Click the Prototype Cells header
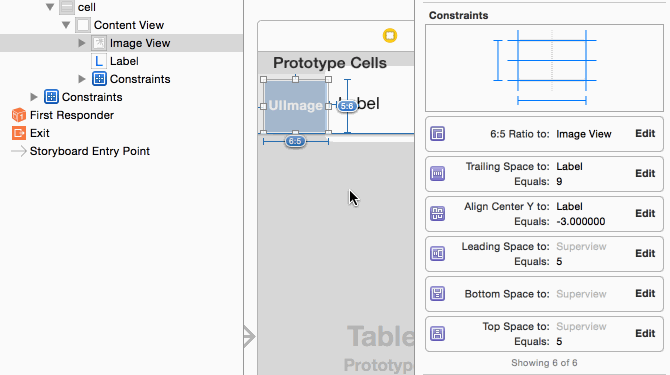670x375 pixels. pyautogui.click(x=330, y=63)
